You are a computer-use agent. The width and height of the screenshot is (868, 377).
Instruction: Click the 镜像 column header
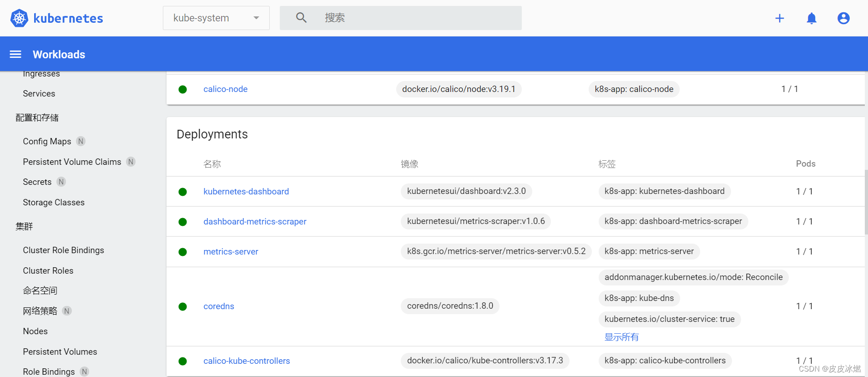409,164
